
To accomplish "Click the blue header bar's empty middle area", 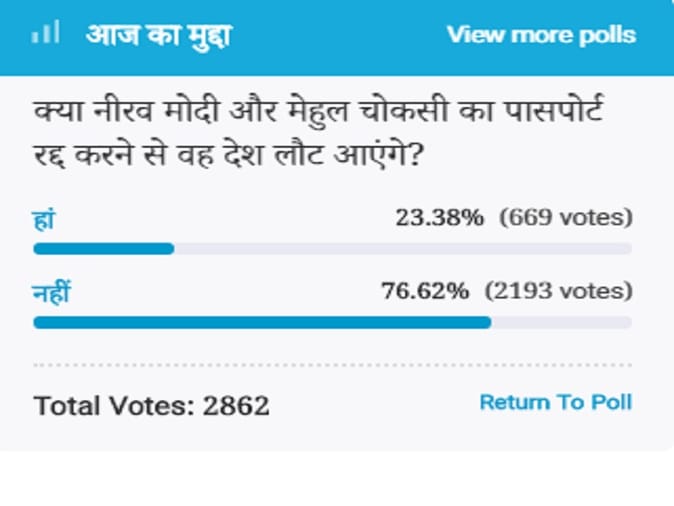I will coord(340,35).
